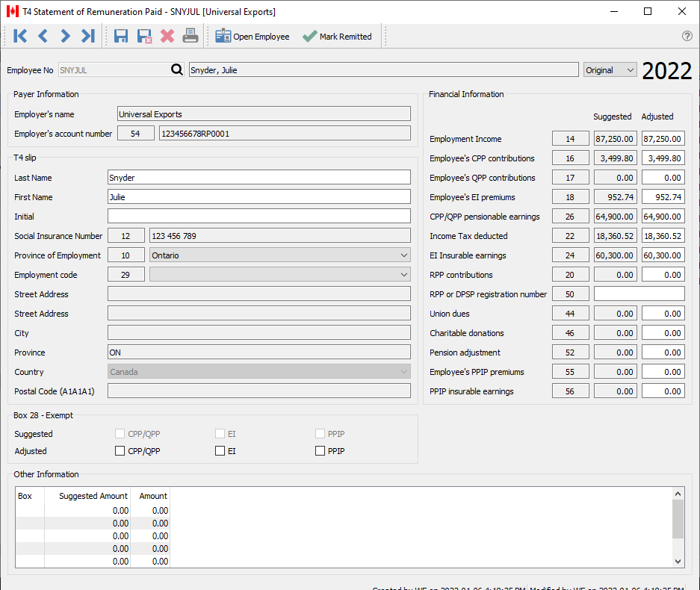Toggle the adjusted PPIP exemption on
Image resolution: width=700 pixels, height=590 pixels.
click(319, 450)
